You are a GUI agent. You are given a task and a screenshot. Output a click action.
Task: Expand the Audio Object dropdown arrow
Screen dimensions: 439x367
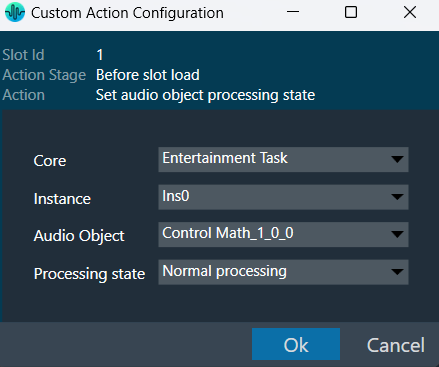(x=397, y=235)
